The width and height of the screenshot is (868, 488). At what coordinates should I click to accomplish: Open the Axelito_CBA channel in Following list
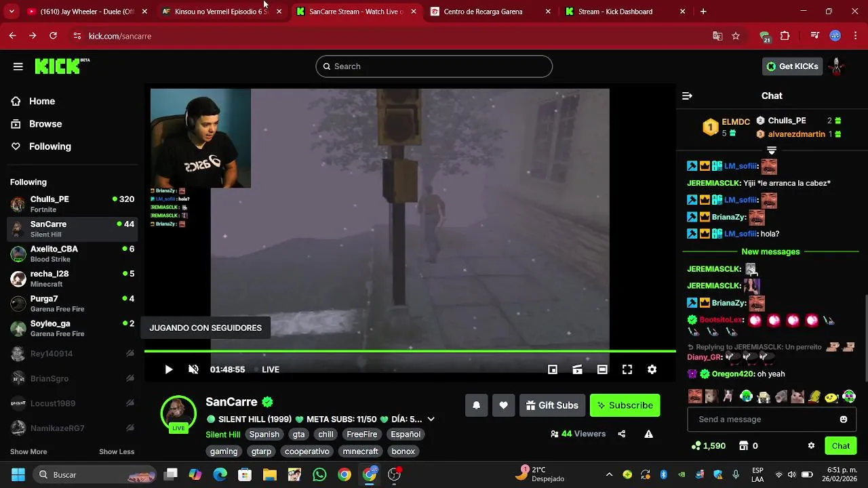point(72,253)
